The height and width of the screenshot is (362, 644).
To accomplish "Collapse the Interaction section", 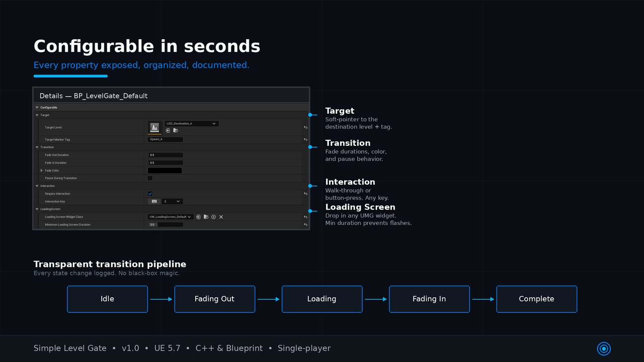I will click(37, 186).
